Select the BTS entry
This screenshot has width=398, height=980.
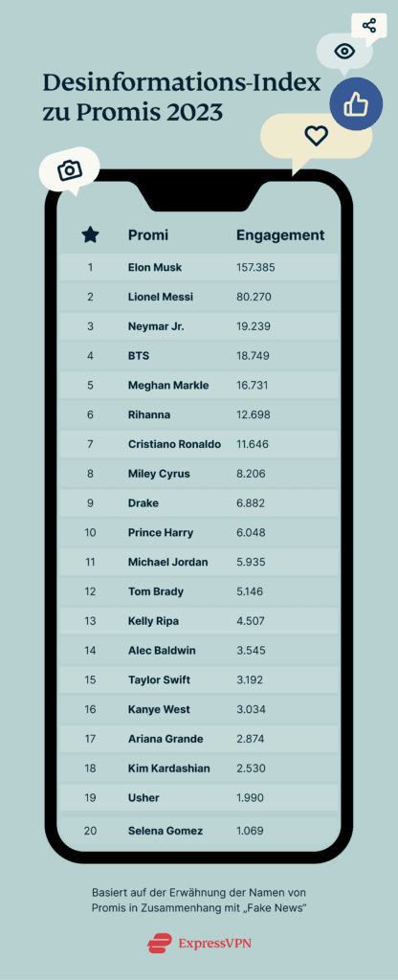click(139, 356)
